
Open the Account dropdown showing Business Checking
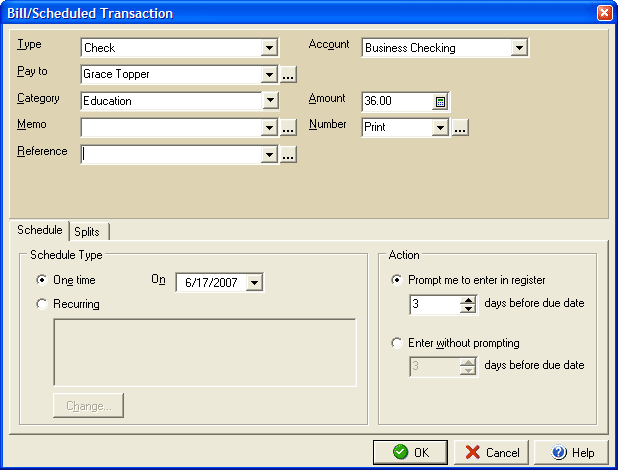point(518,47)
